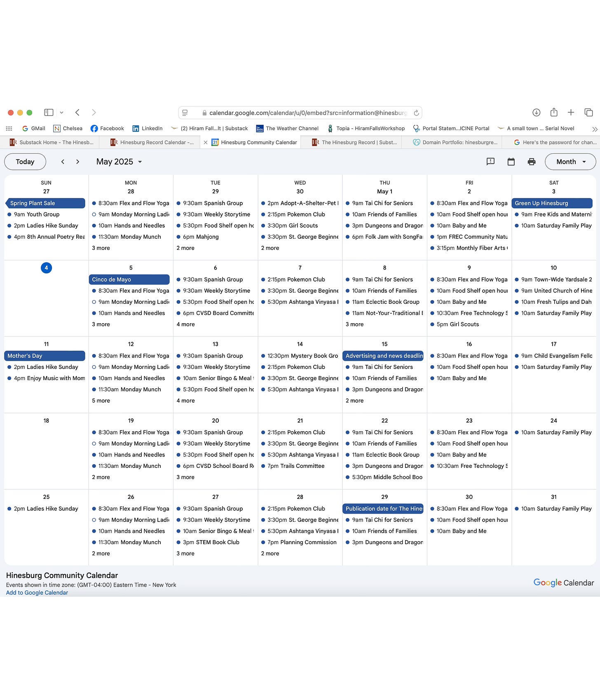Open the Advertising and news deadline event
The width and height of the screenshot is (600, 700).
click(x=383, y=356)
